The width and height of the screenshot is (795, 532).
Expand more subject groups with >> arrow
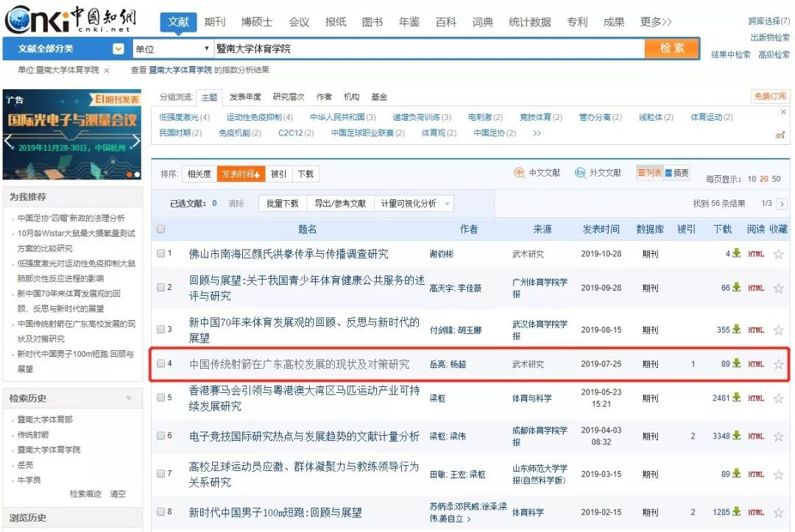537,133
